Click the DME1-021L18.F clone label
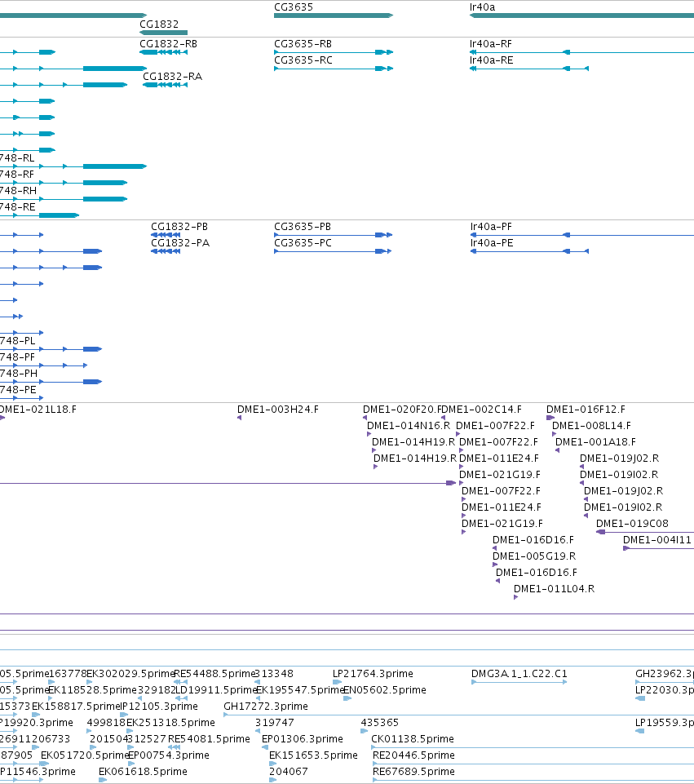694x784 pixels. 38,410
